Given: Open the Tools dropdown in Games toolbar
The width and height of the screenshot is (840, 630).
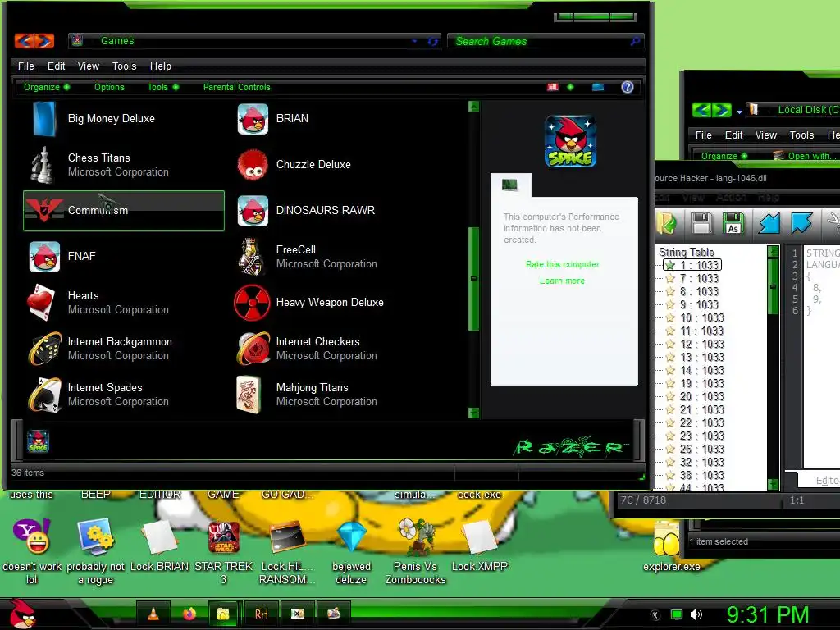Looking at the screenshot, I should point(163,87).
